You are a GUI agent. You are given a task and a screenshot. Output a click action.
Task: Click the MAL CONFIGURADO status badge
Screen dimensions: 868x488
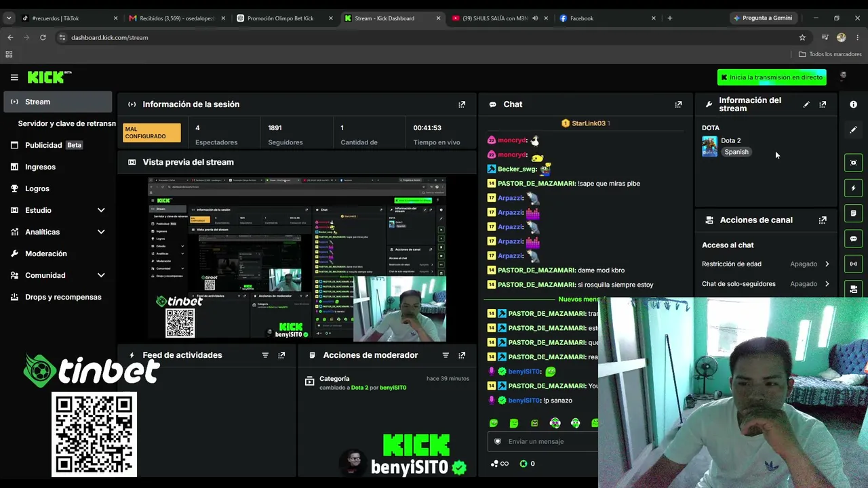tap(152, 133)
